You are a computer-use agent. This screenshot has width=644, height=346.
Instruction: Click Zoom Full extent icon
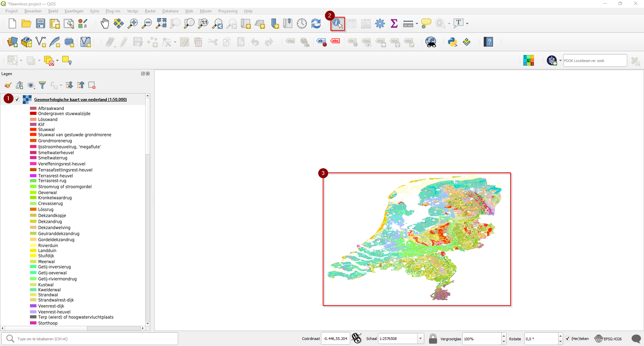click(161, 23)
